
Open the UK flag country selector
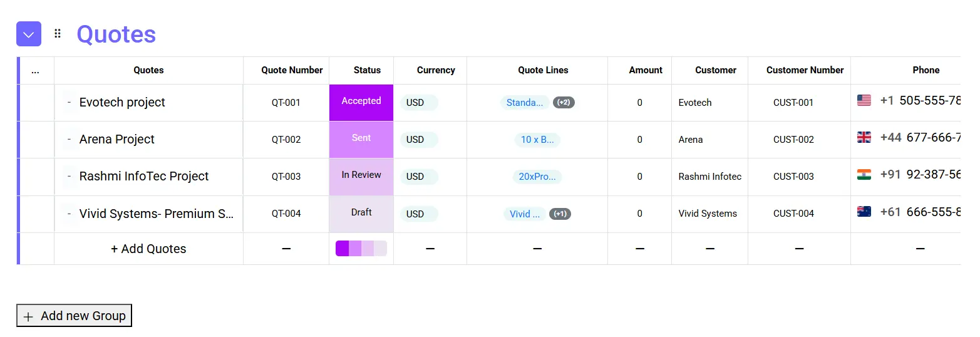pos(864,137)
